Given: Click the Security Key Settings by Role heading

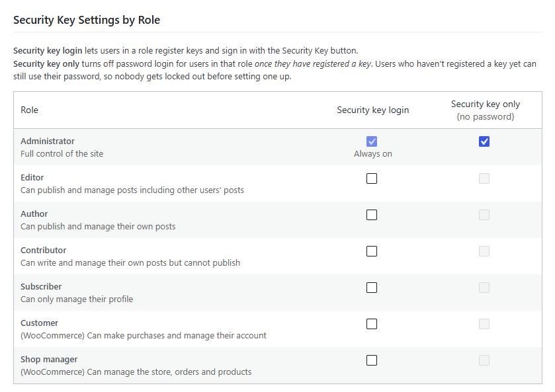Looking at the screenshot, I should (x=87, y=20).
